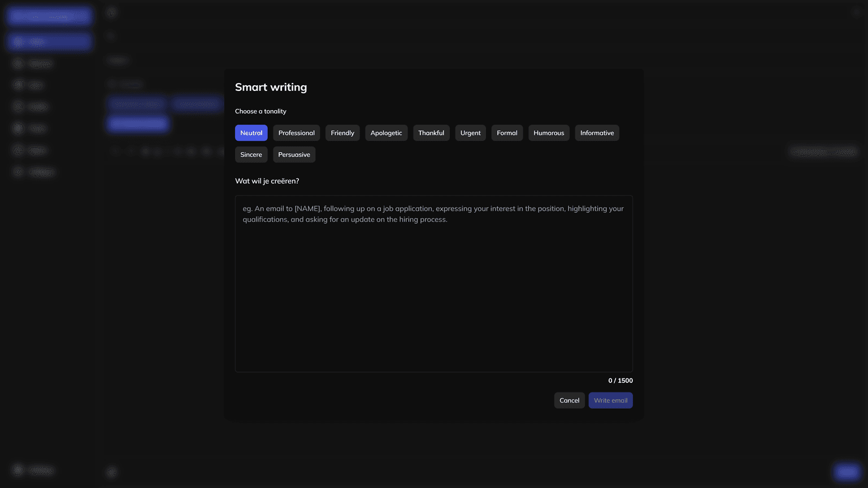Click inside the email prompt text area
Image resolution: width=868 pixels, height=488 pixels.
pos(433,282)
